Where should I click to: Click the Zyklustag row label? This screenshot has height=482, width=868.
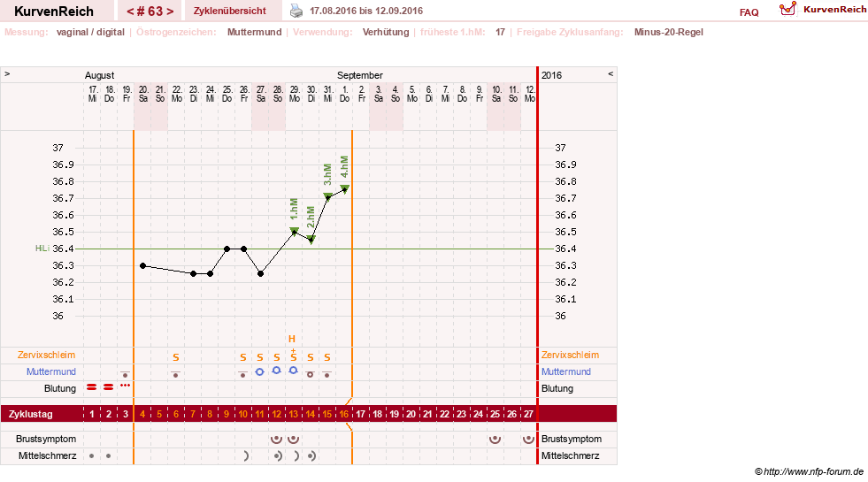point(30,414)
